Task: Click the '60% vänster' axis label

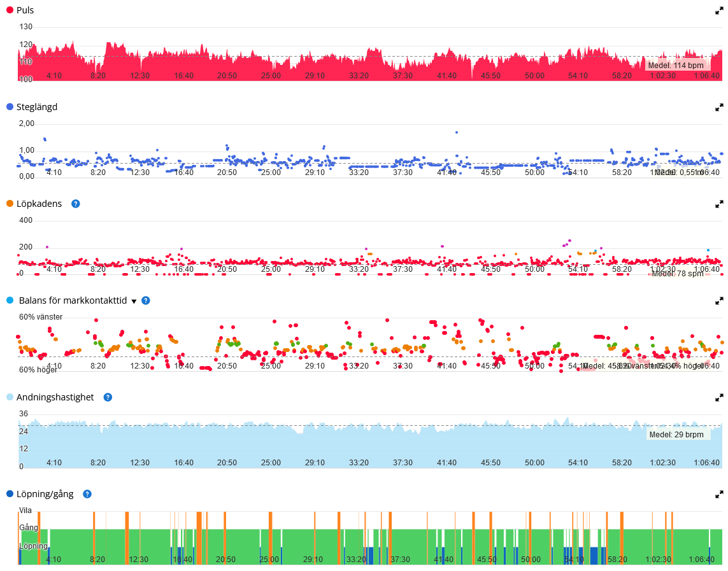Action: (x=41, y=317)
